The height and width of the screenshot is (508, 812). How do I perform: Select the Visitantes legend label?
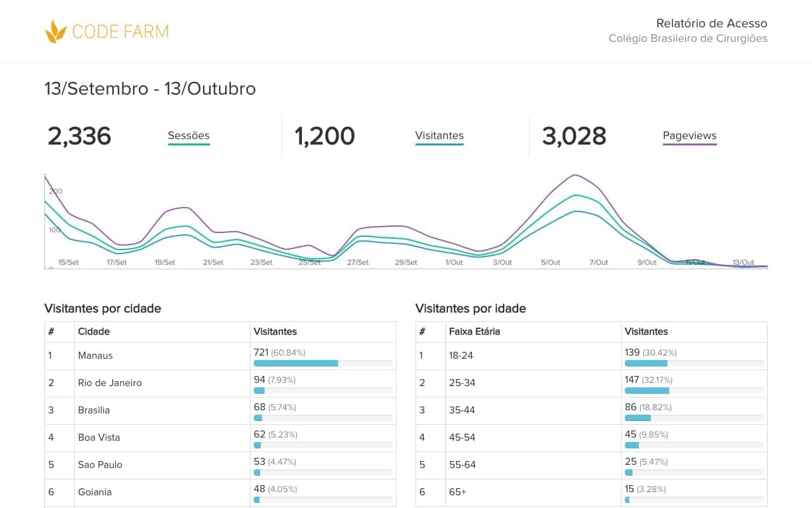click(439, 135)
